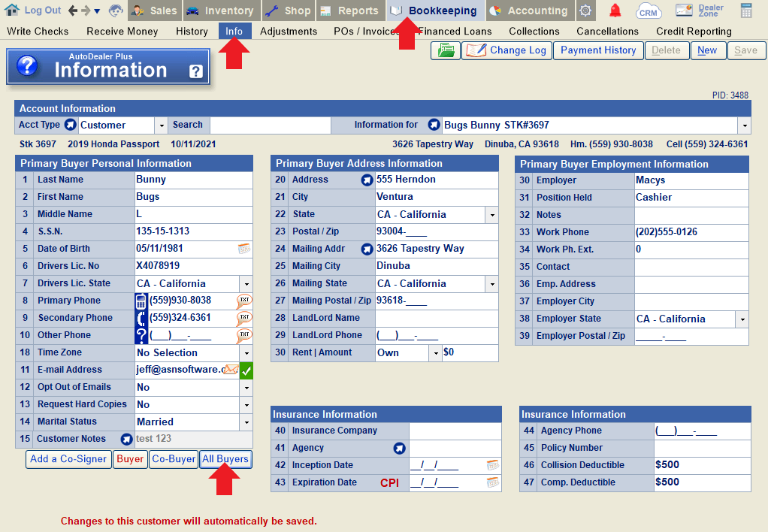This screenshot has width=768, height=532.
Task: Click into the Search input field
Action: coord(270,125)
